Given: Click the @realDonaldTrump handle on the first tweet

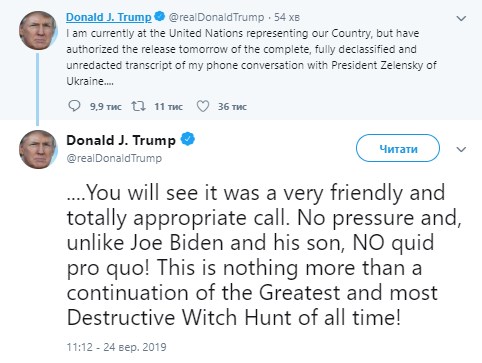Looking at the screenshot, I should [x=216, y=17].
